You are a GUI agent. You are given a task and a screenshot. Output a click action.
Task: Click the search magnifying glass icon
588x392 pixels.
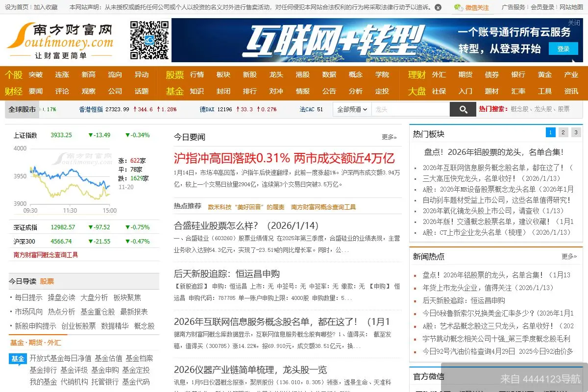click(463, 109)
